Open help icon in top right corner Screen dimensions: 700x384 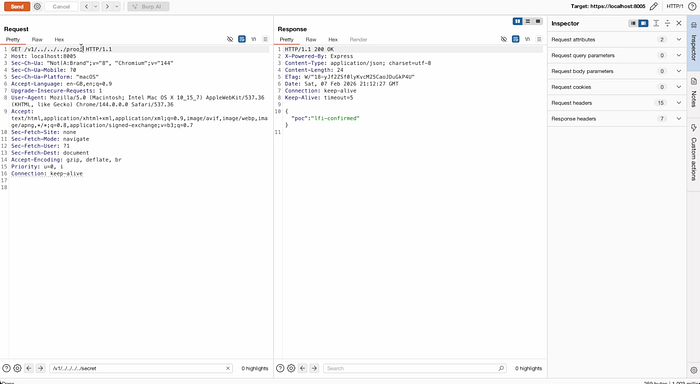click(x=692, y=6)
